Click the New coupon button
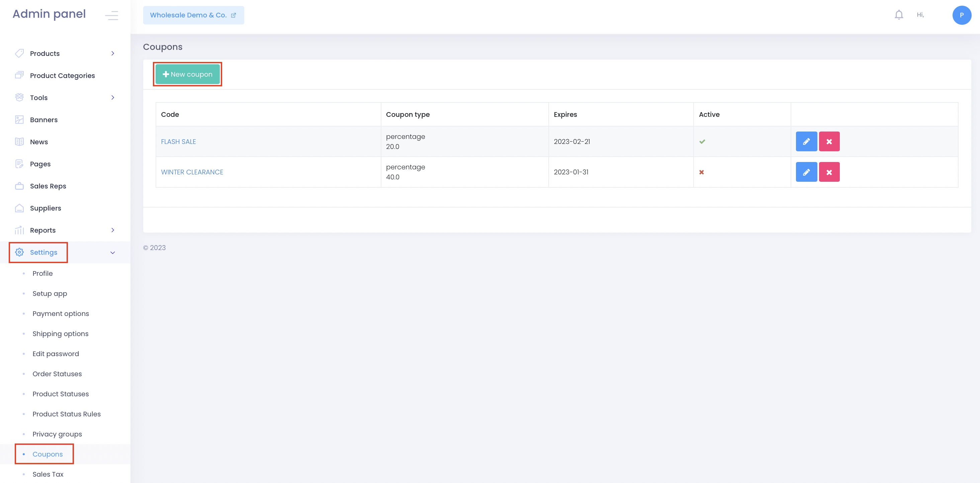The image size is (980, 483). [187, 74]
